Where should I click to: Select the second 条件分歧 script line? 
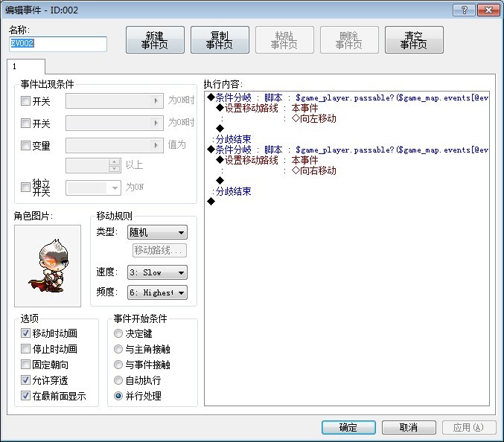(347, 150)
